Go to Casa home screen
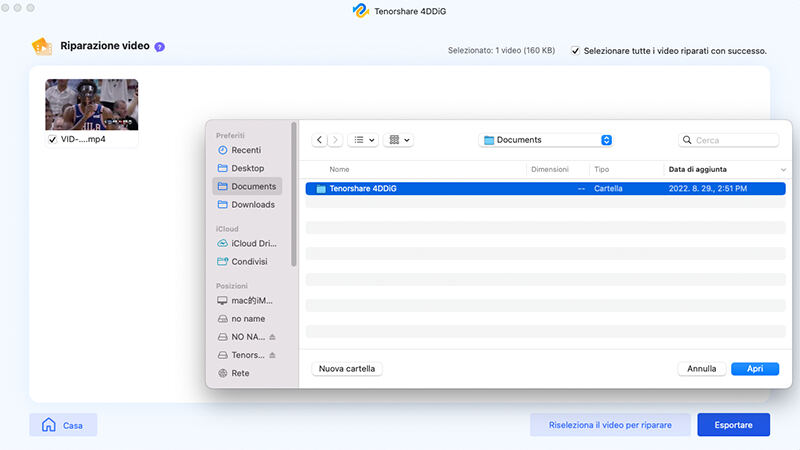 point(63,424)
